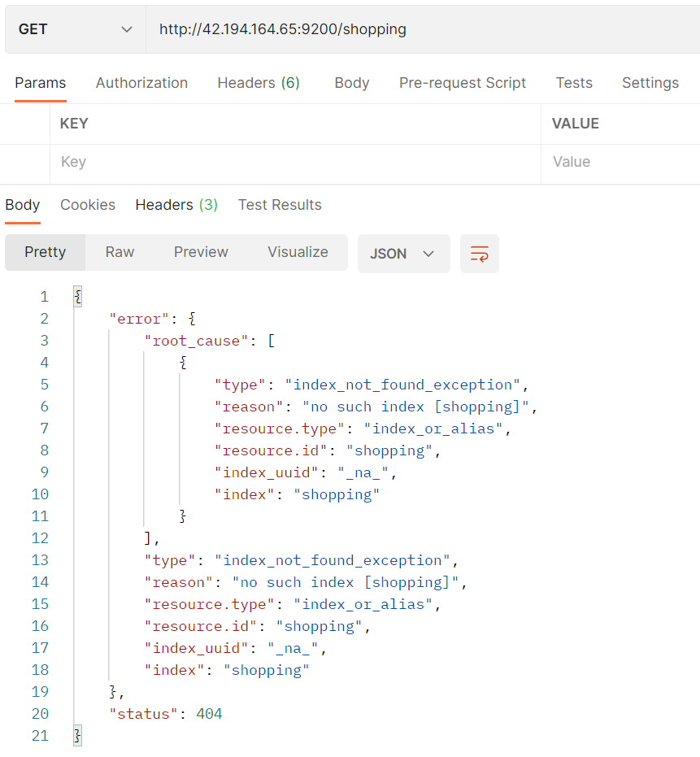Expand the JSON format dropdown
Screen dimensions: 700x757
(x=403, y=254)
